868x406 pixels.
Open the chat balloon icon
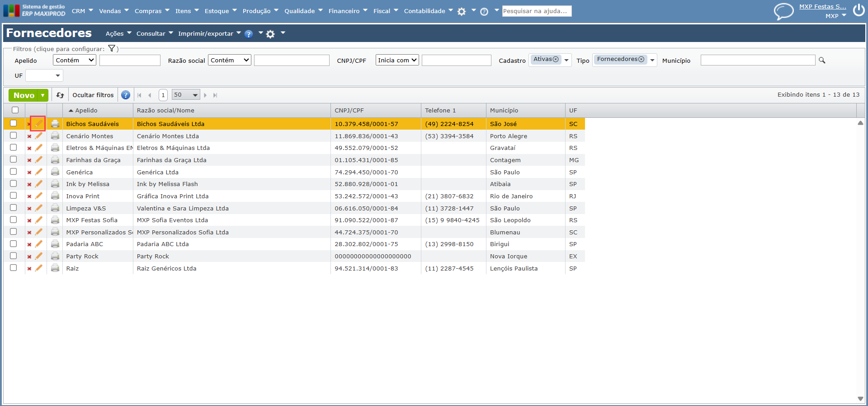tap(783, 11)
